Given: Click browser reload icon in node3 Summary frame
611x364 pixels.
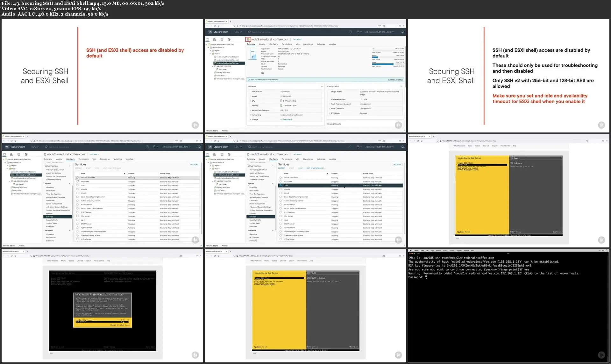Looking at the screenshot, I should click(215, 26).
